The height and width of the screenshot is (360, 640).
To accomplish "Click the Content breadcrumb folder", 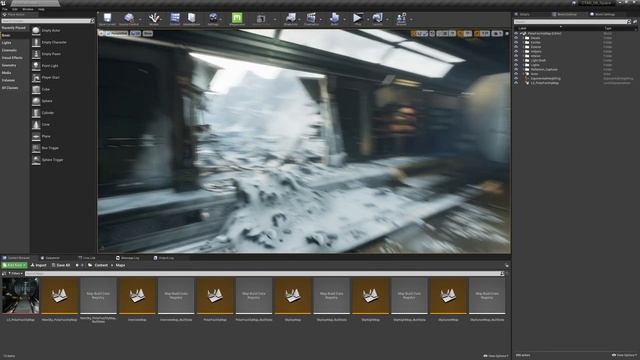I will pyautogui.click(x=101, y=265).
